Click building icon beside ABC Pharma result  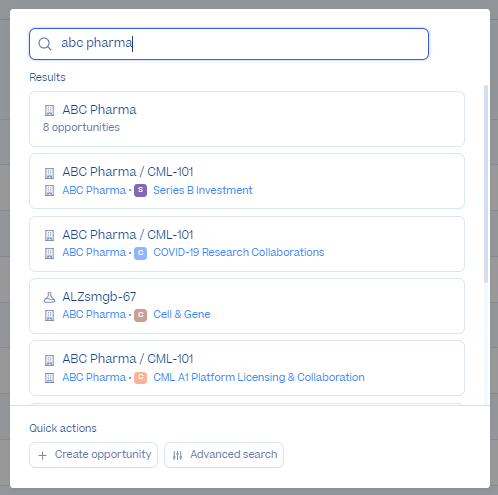(49, 110)
